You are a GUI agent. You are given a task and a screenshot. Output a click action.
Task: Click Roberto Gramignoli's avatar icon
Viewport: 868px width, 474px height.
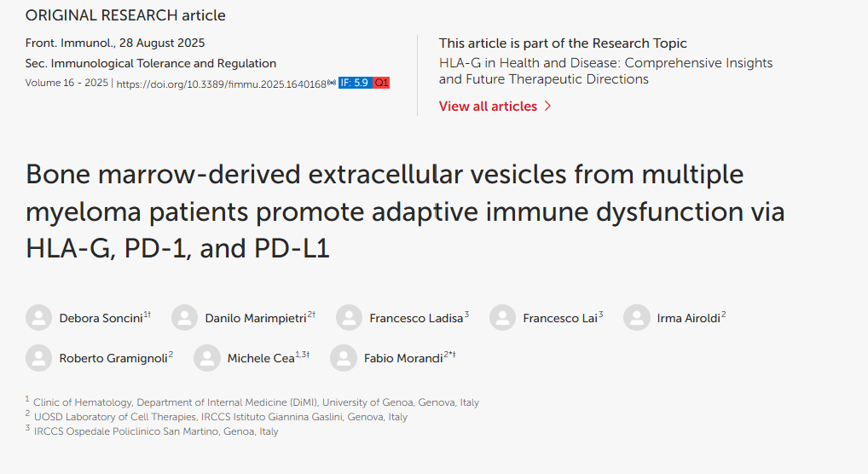[38, 358]
